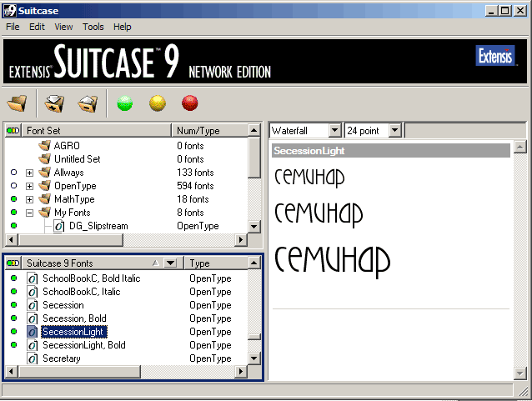Click scroll-down arrow in Font Set list
The width and height of the screenshot is (532, 401).
[253, 226]
